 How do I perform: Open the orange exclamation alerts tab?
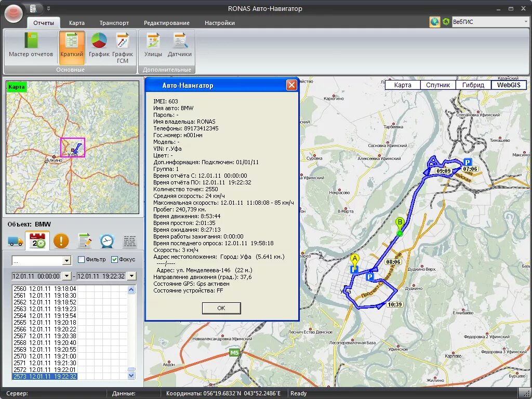click(x=61, y=241)
